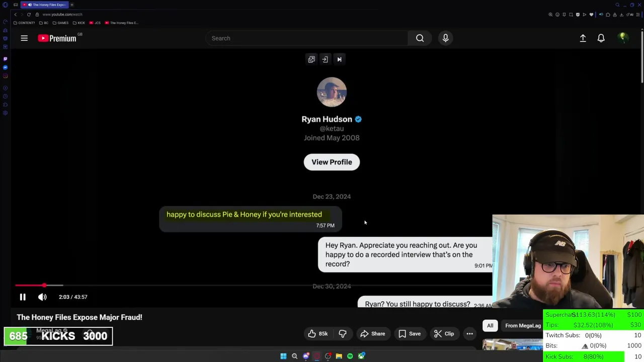Click the side-panel arrow icon above the player
644x362 pixels.
click(325, 59)
